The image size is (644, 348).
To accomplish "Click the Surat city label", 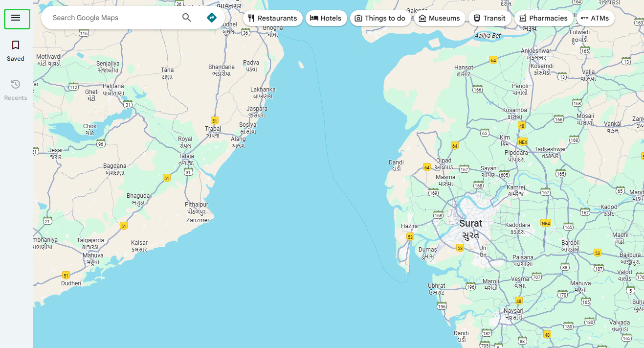I will click(470, 224).
